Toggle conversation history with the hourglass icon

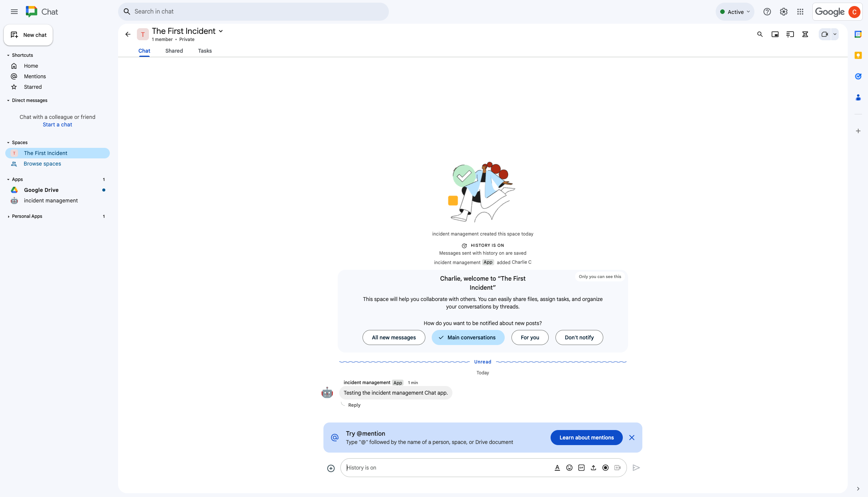(805, 34)
